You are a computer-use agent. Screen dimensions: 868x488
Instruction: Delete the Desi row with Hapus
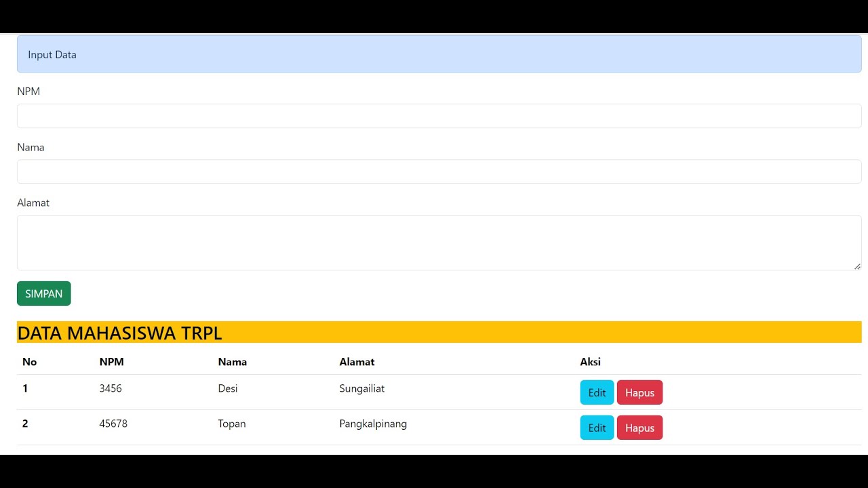(x=639, y=392)
